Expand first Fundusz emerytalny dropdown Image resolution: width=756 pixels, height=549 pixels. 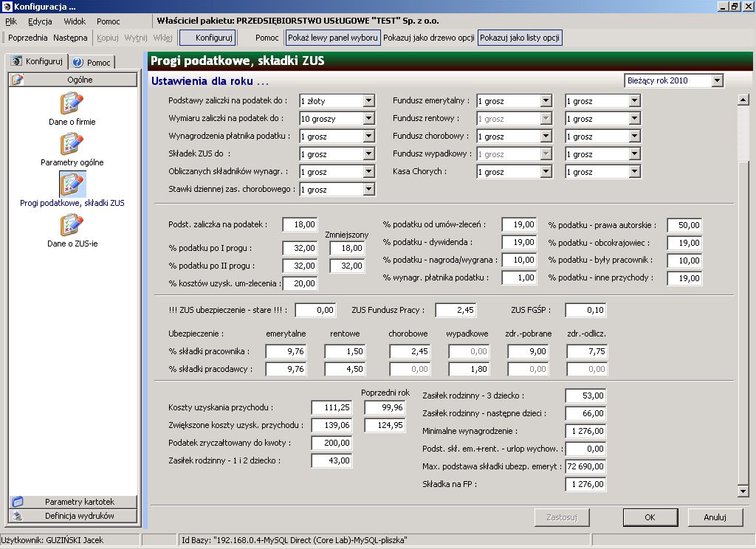[546, 101]
